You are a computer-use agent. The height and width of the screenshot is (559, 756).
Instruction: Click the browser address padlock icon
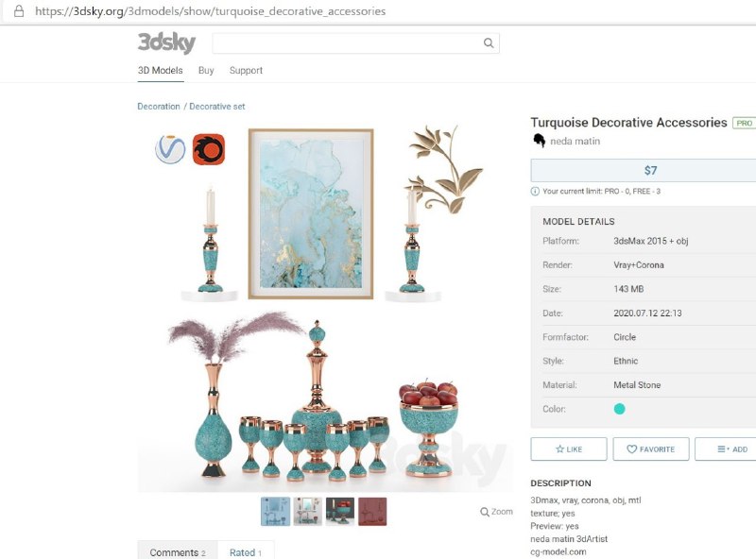19,11
